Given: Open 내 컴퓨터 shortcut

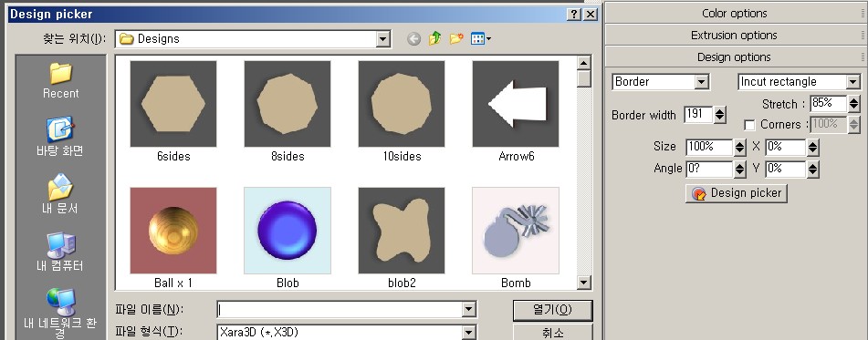Looking at the screenshot, I should (60, 252).
